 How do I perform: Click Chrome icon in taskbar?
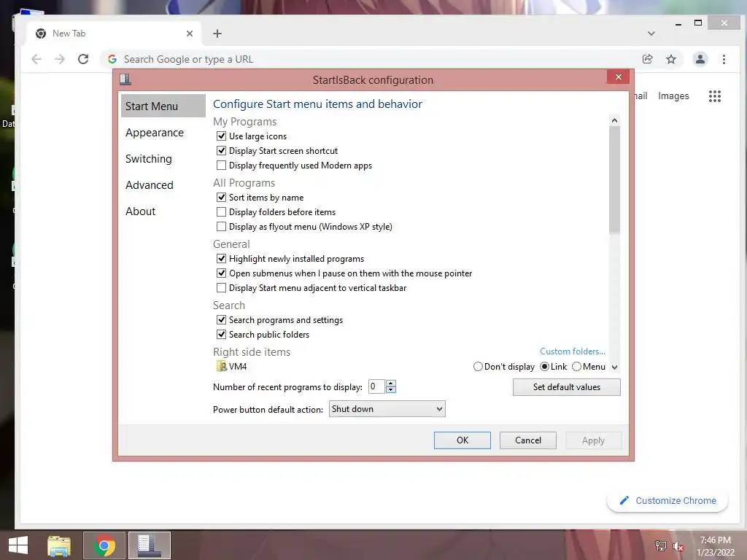104,545
